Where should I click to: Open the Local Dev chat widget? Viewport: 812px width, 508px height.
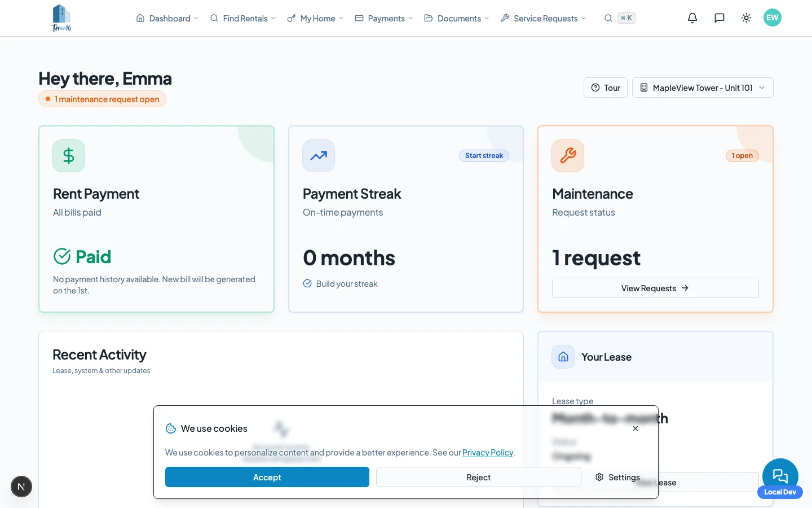(780, 478)
